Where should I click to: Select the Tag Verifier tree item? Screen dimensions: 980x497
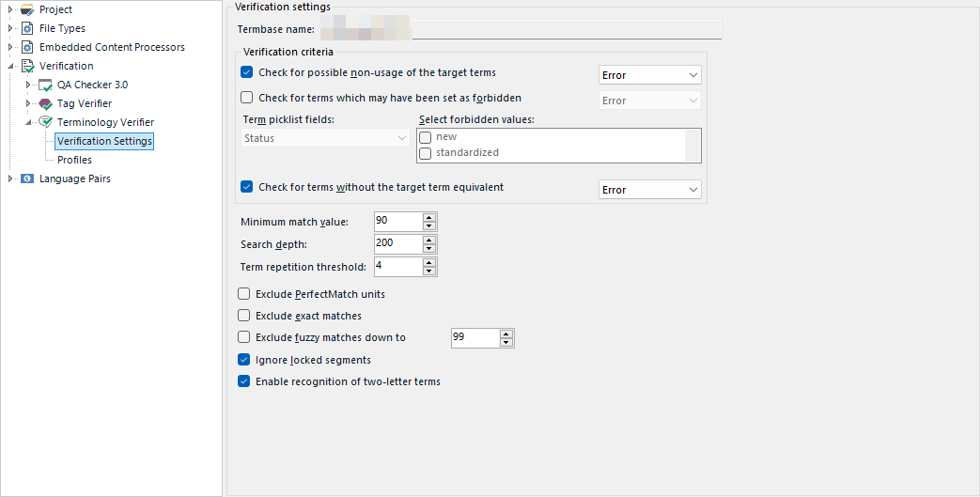85,103
